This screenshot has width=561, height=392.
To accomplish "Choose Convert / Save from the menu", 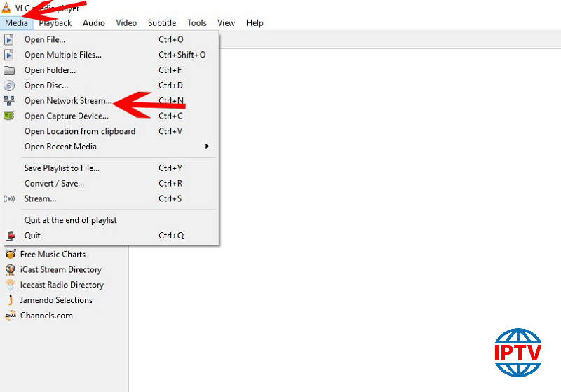I will click(x=54, y=183).
